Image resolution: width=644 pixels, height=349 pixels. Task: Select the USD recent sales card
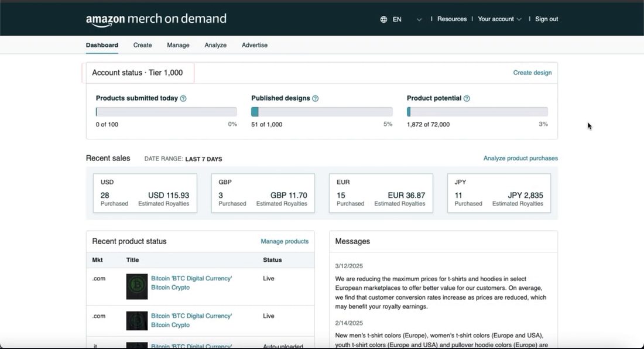tap(145, 193)
